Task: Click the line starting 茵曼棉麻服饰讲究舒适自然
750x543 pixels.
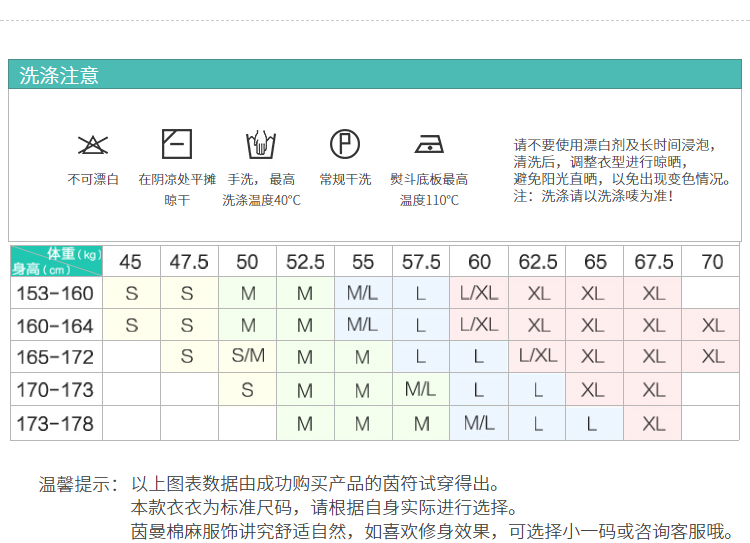Action: 433,531
